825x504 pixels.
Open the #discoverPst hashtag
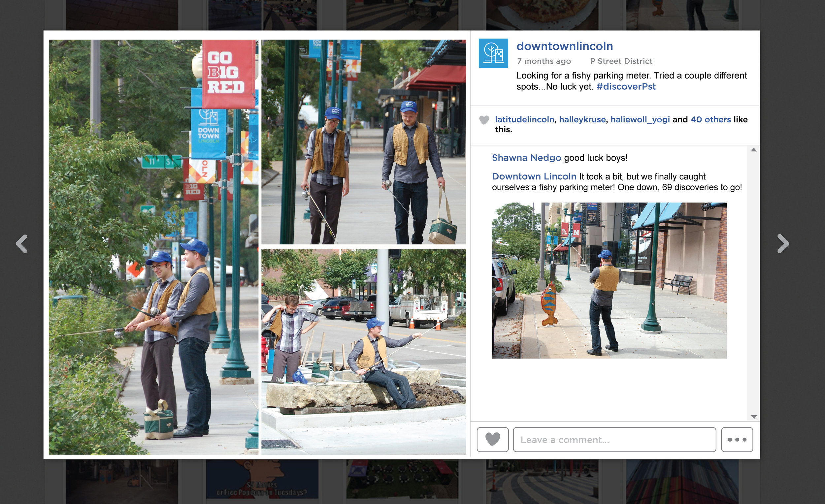626,86
